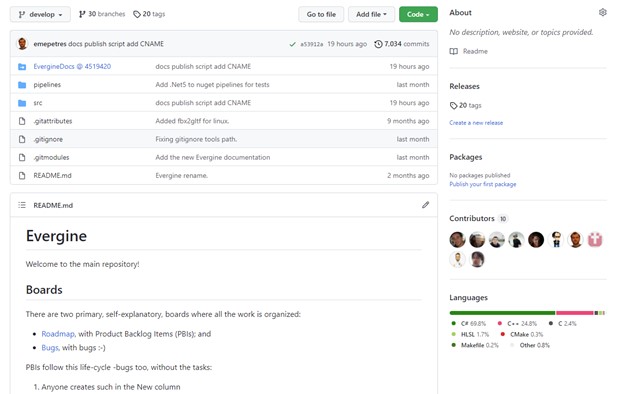This screenshot has height=394, width=624.
Task: Jump to Readme from the About section
Action: click(475, 51)
